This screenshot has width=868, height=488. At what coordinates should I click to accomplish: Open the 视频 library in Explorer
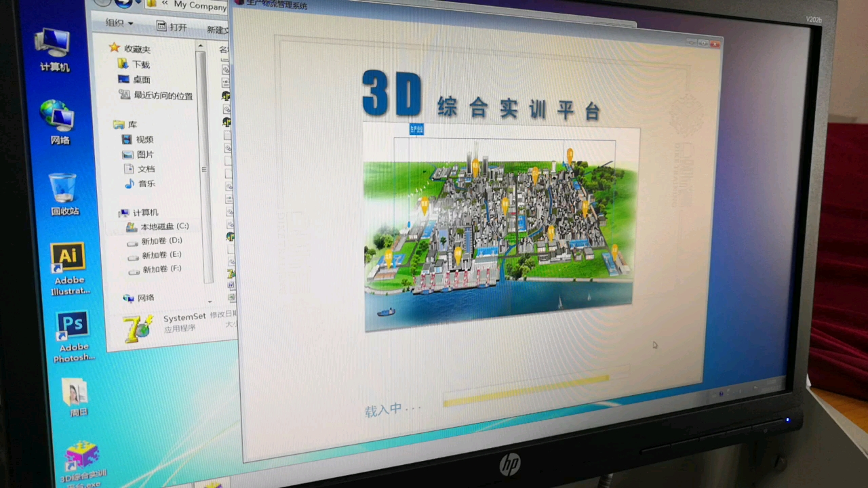138,140
